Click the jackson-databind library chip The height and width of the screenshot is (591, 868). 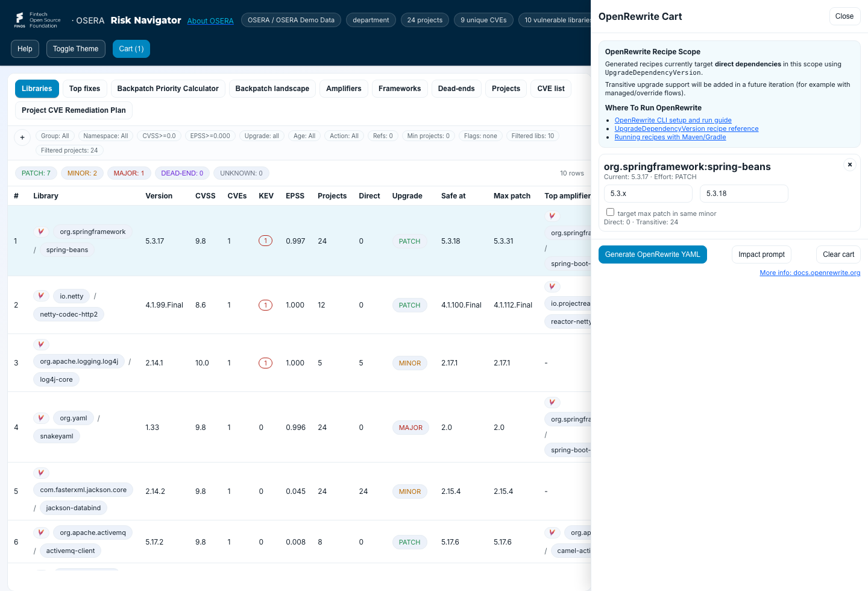[74, 508]
